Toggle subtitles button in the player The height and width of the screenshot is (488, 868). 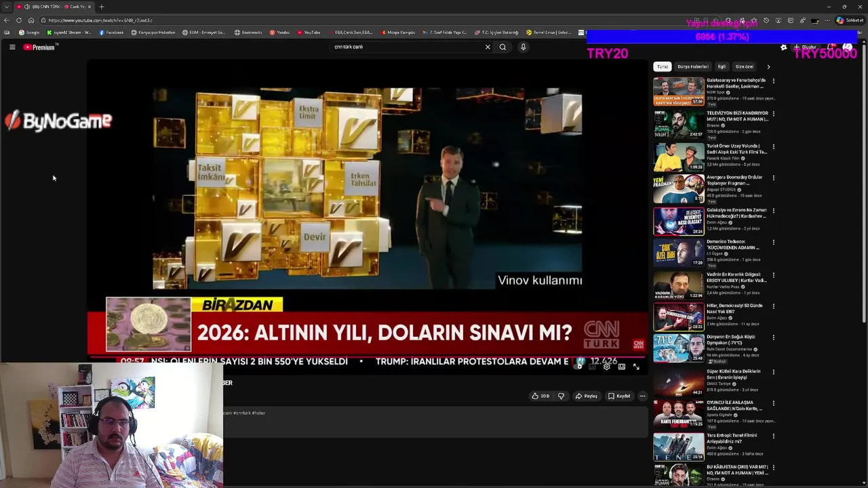[x=593, y=366]
